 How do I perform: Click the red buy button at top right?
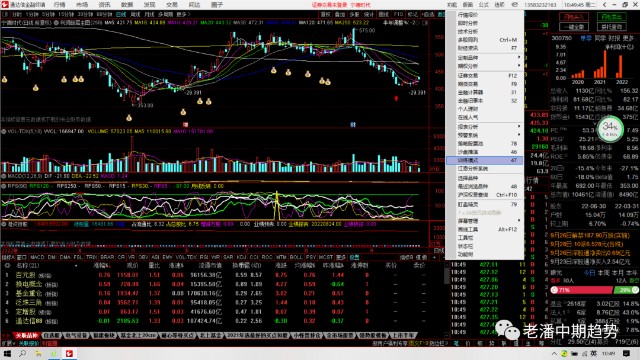pos(574,17)
